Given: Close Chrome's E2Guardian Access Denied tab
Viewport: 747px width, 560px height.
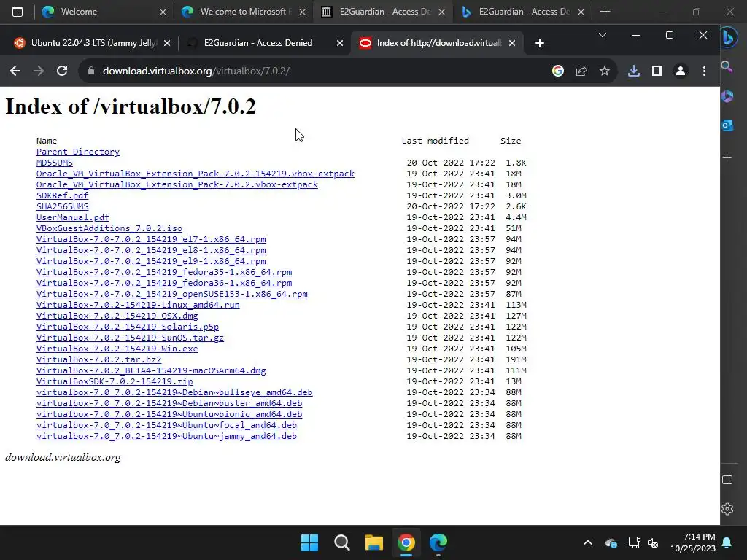Looking at the screenshot, I should [340, 43].
